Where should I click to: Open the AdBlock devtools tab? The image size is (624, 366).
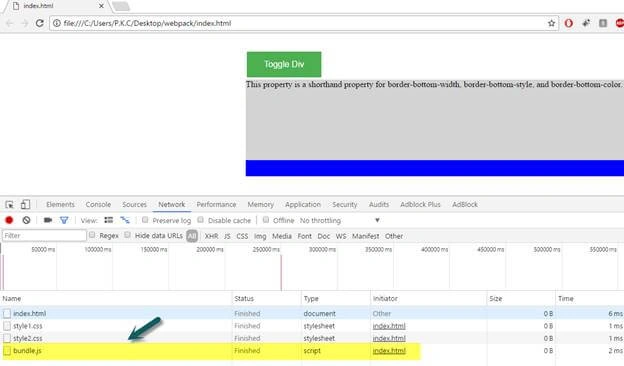(465, 204)
